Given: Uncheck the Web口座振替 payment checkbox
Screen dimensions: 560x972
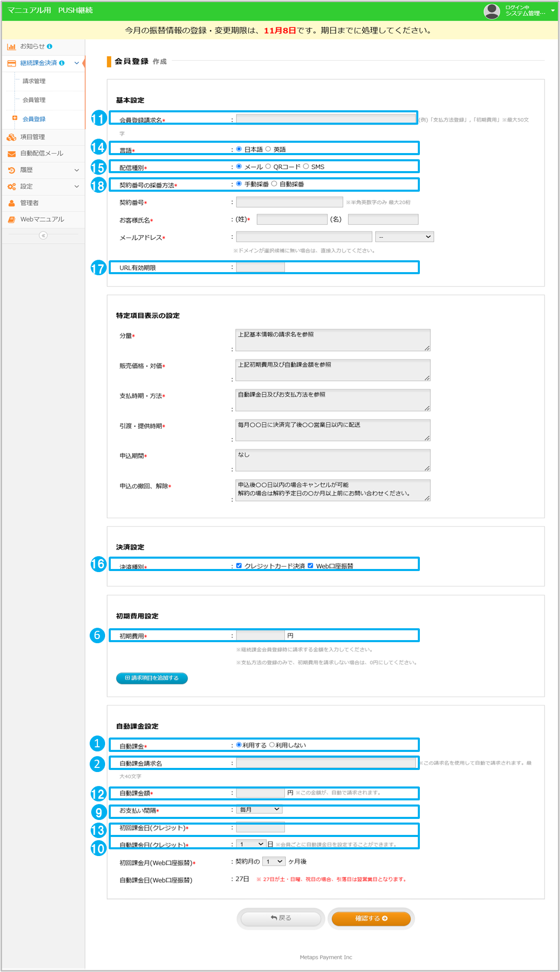Looking at the screenshot, I should 311,565.
